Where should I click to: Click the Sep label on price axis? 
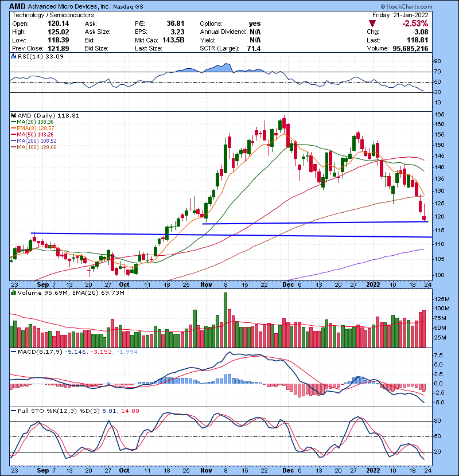pyautogui.click(x=42, y=284)
